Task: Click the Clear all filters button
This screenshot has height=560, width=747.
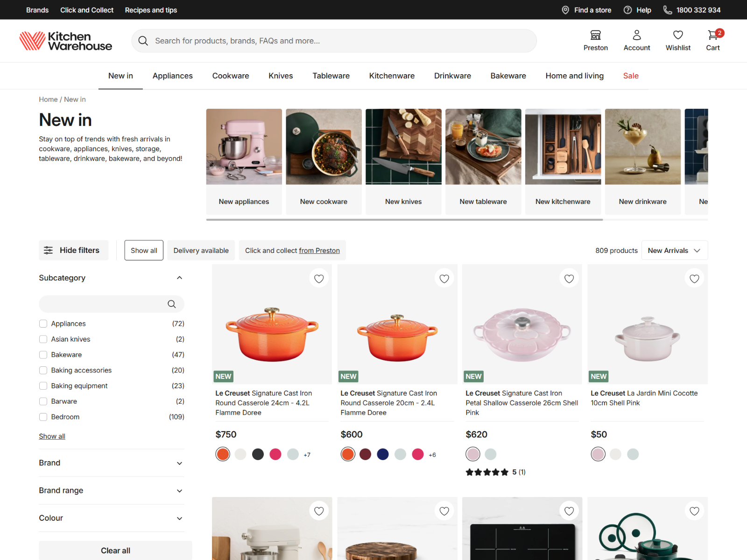Action: pos(115,551)
